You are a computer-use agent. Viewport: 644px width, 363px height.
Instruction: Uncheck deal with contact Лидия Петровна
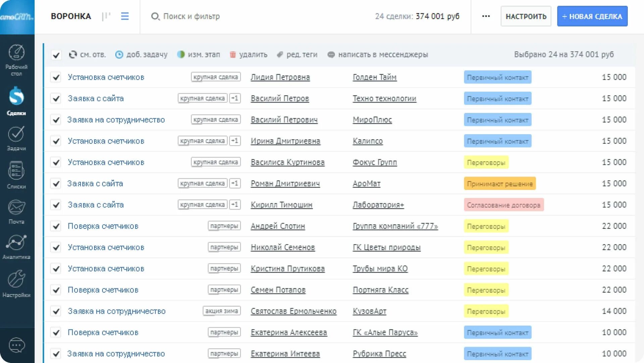56,77
